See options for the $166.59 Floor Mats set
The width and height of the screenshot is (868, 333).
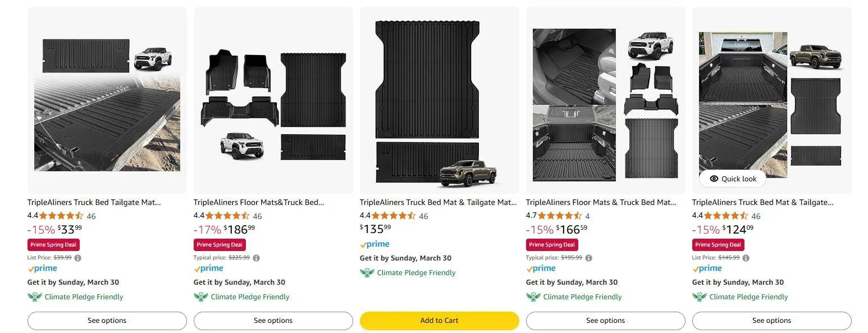click(605, 321)
